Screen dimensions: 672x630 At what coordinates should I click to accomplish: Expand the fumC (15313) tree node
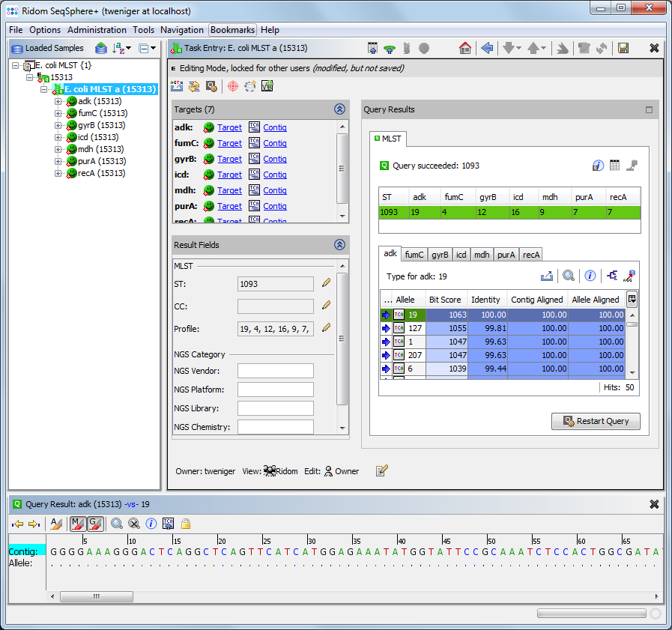(x=58, y=113)
